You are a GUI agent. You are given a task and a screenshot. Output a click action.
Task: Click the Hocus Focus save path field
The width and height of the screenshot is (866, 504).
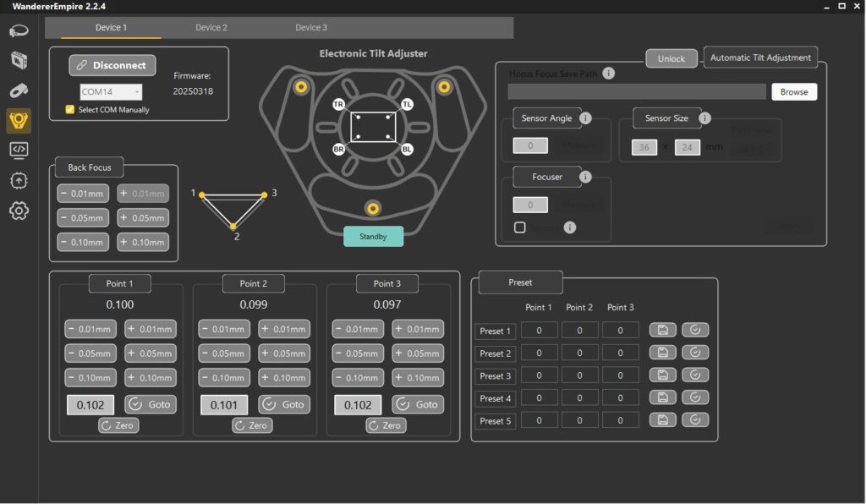pos(637,91)
